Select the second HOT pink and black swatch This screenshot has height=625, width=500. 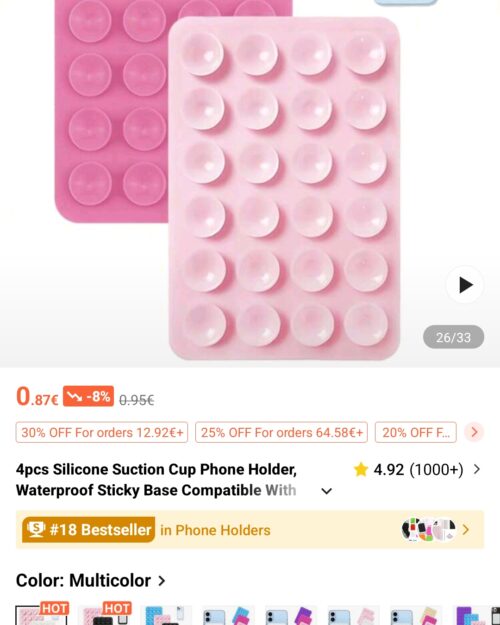104,614
